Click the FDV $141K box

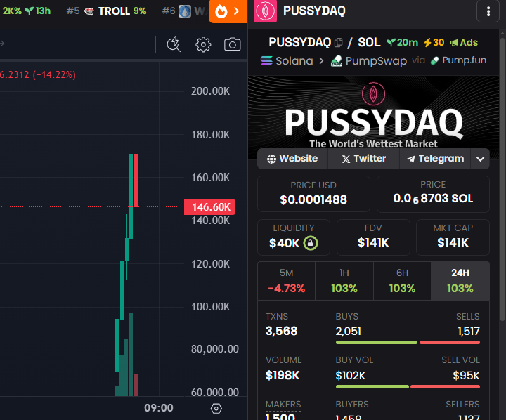point(373,237)
